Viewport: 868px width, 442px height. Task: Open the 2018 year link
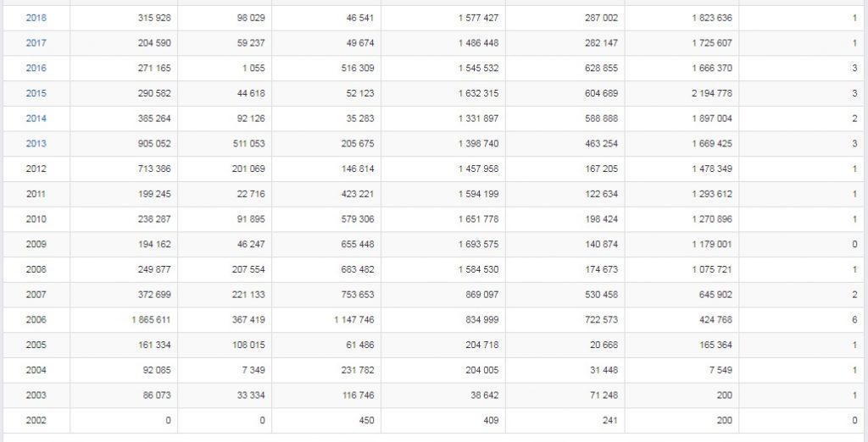pyautogui.click(x=36, y=18)
